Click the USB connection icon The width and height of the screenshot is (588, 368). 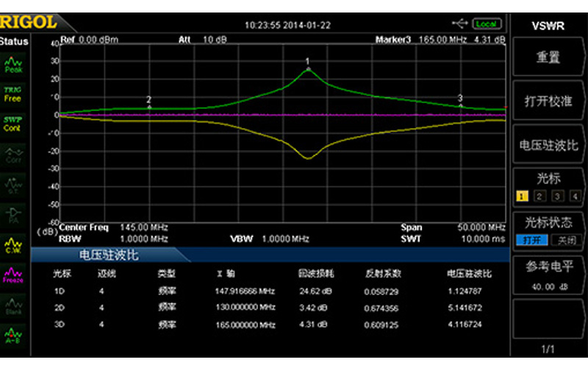point(460,24)
